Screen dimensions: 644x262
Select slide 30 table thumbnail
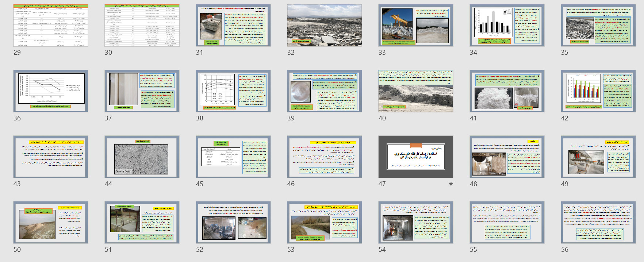[142, 25]
